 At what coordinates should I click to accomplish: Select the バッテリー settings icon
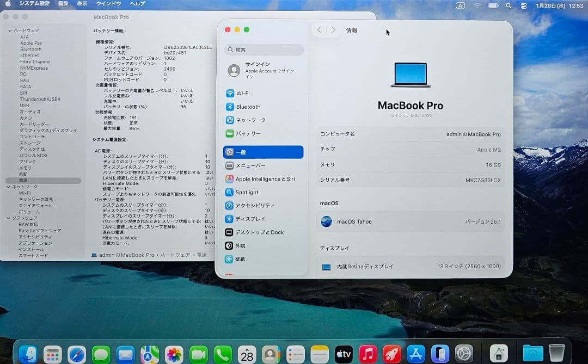tap(244, 133)
